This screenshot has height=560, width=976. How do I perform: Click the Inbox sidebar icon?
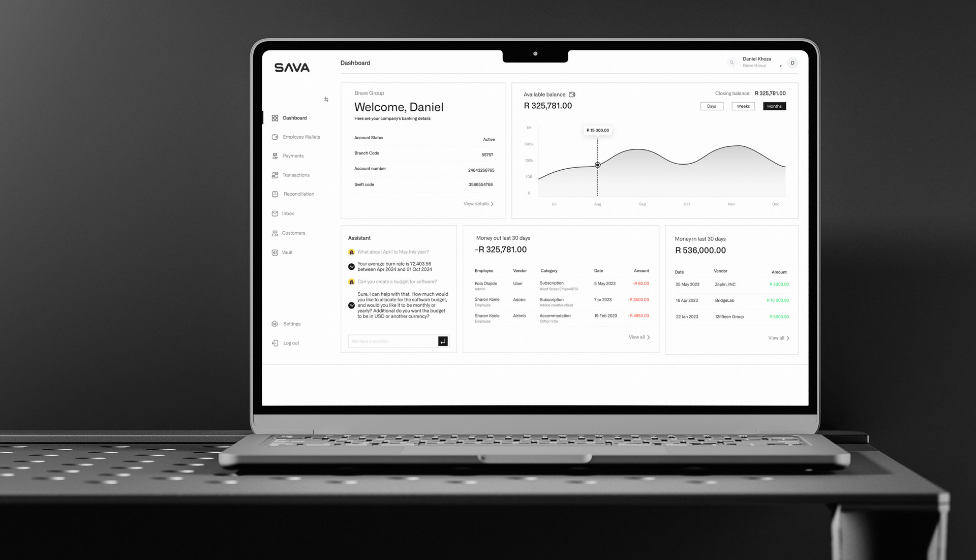pyautogui.click(x=276, y=213)
